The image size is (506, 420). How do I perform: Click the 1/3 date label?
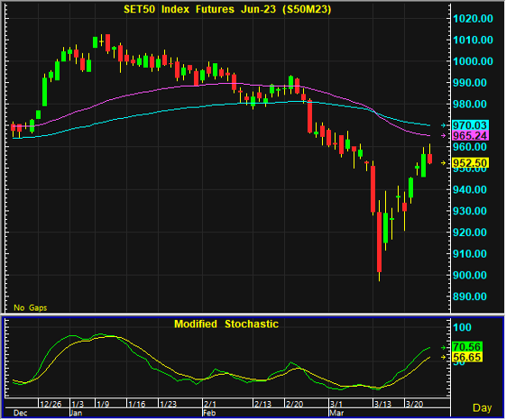pos(78,404)
